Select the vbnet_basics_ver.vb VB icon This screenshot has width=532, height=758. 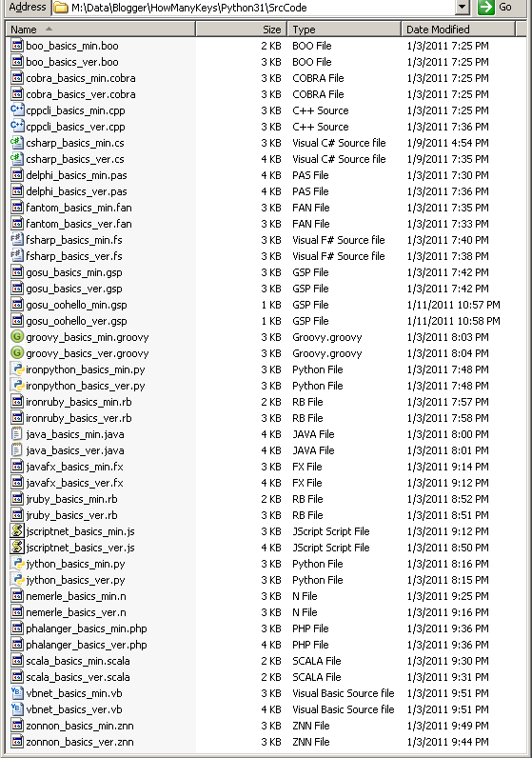tap(17, 709)
